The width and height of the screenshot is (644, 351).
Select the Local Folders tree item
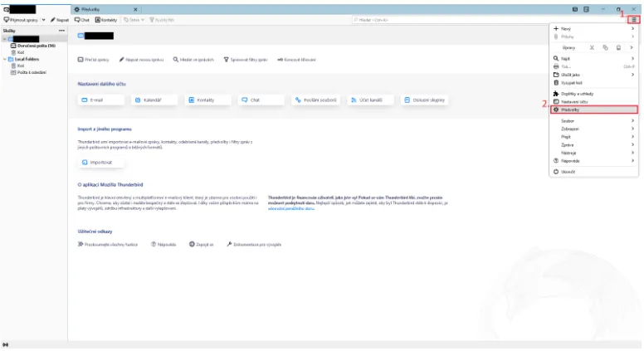tap(24, 59)
